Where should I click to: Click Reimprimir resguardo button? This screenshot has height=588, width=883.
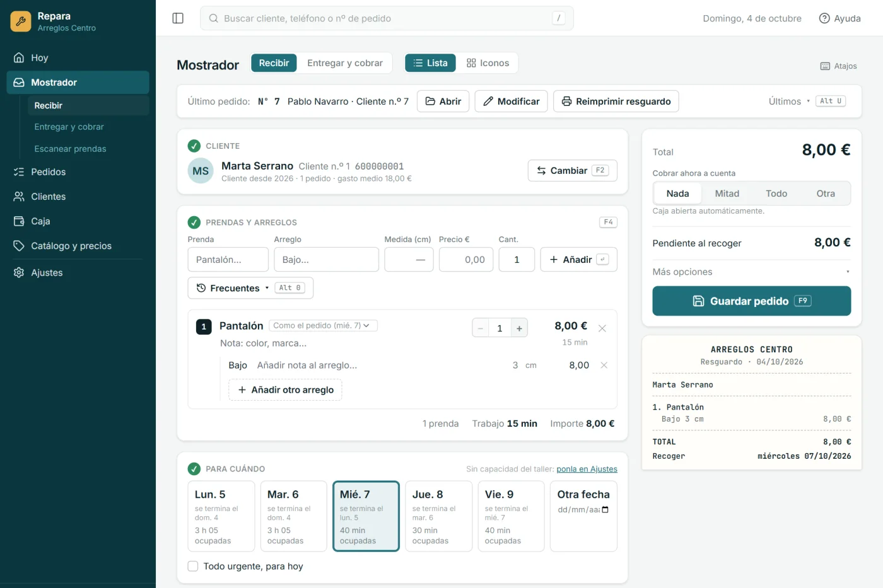(616, 101)
